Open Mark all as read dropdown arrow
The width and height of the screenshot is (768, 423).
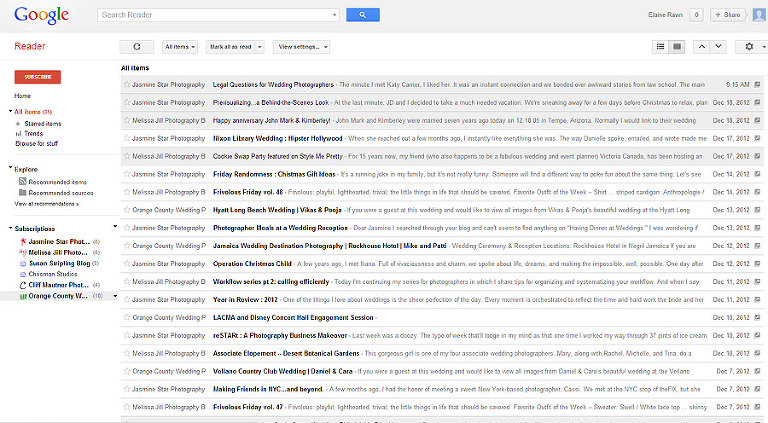(260, 47)
